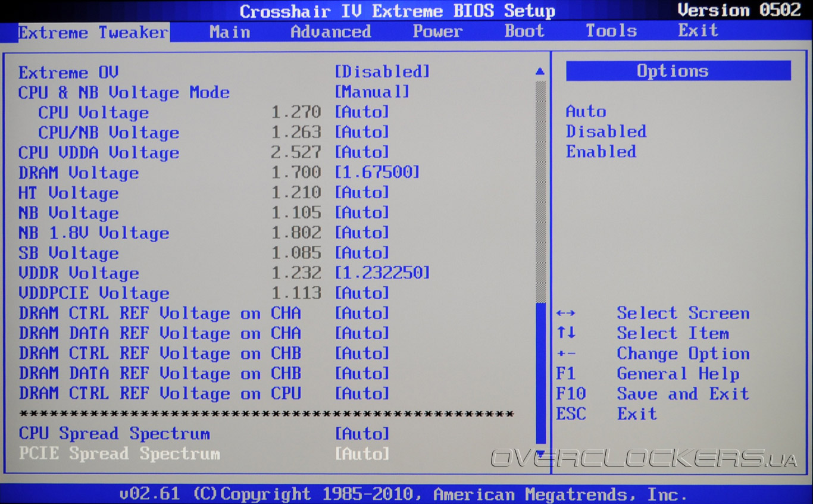Select [Auto] for DRAM DATA REF Voltage on CHB
This screenshot has width=813, height=504.
click(x=362, y=374)
